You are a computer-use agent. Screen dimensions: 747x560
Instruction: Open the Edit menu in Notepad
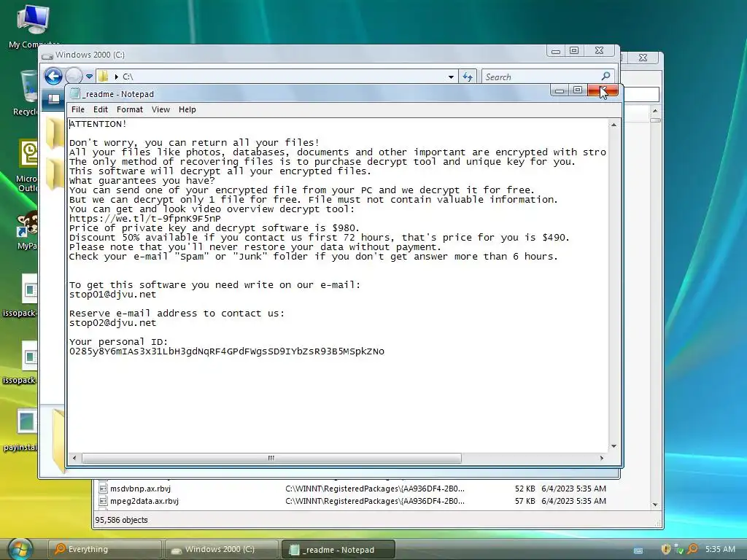(x=100, y=109)
